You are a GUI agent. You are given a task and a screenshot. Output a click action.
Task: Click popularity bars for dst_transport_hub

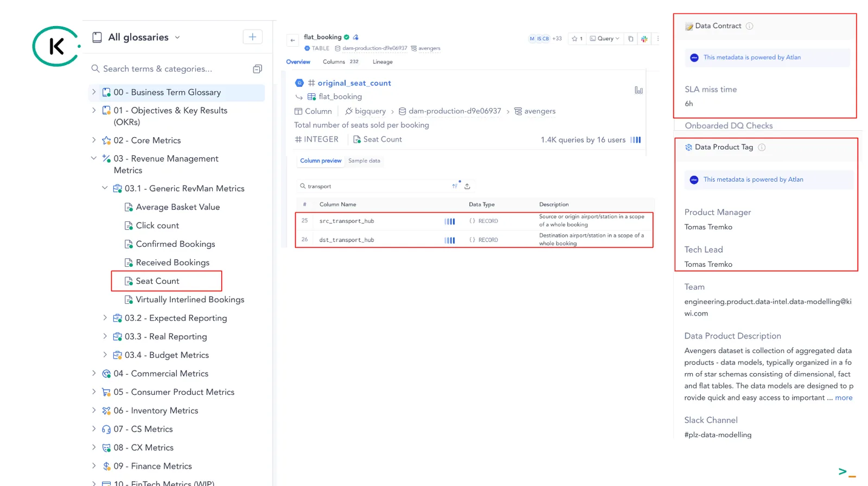pyautogui.click(x=450, y=240)
